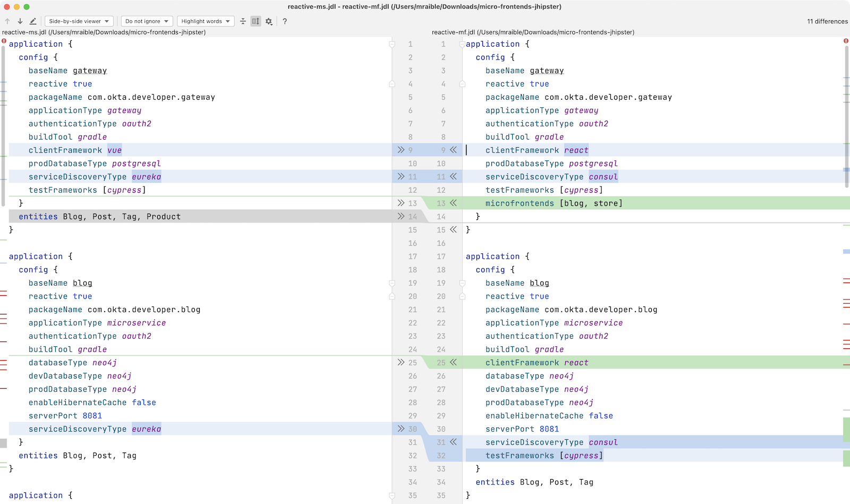The height and width of the screenshot is (504, 850).
Task: Open diff settings gear icon
Action: (269, 21)
